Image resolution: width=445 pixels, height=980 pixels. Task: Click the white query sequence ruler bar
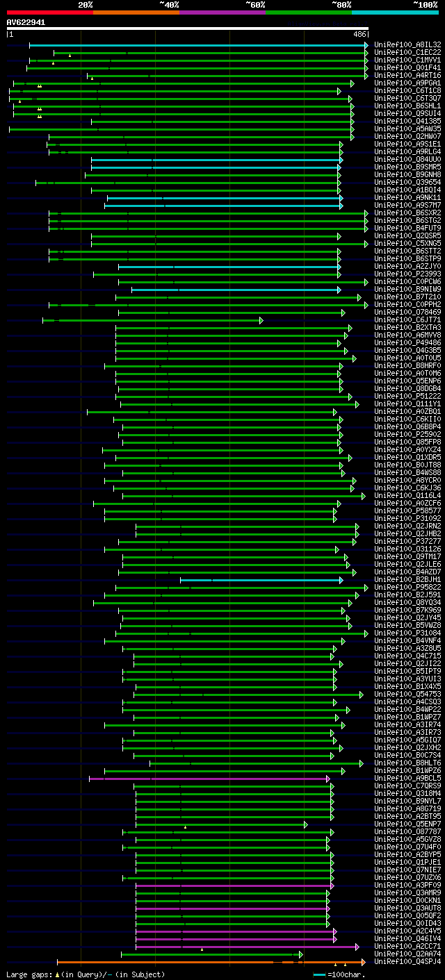coord(187,28)
